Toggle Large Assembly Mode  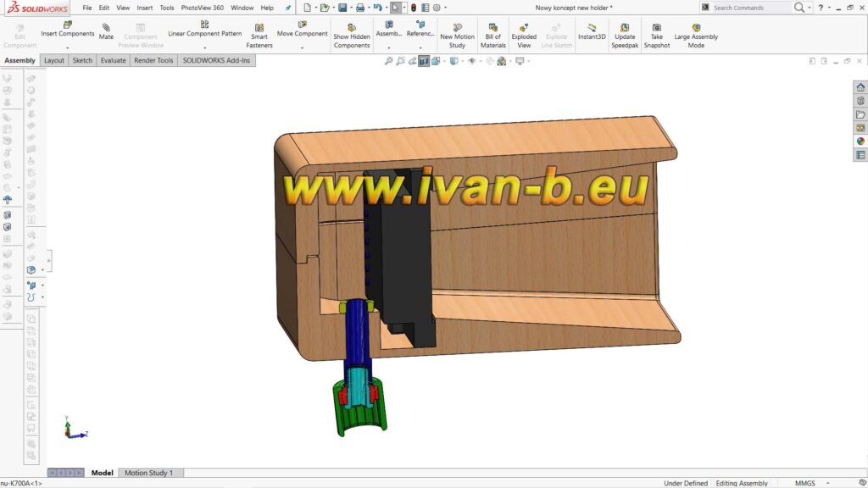(696, 36)
